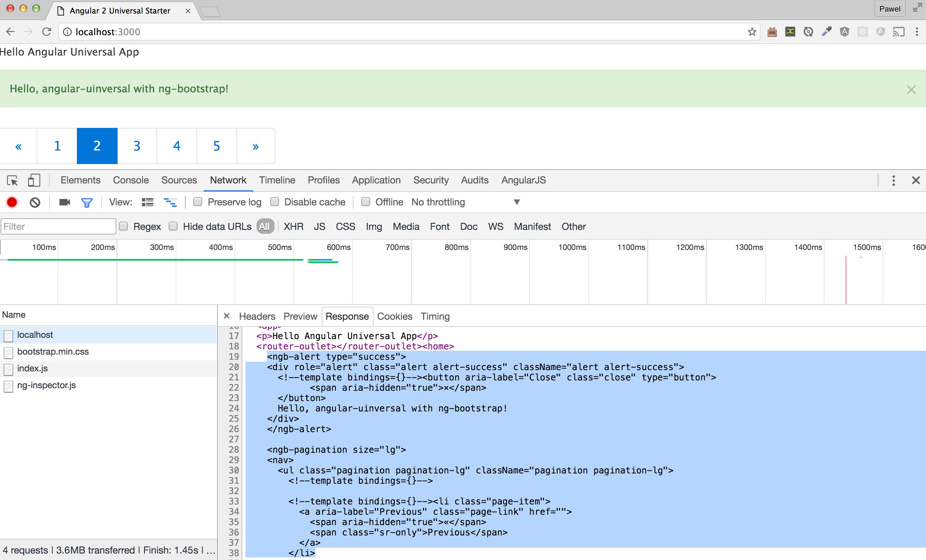926x560 pixels.
Task: Switch to the Sources tab
Action: coord(179,180)
